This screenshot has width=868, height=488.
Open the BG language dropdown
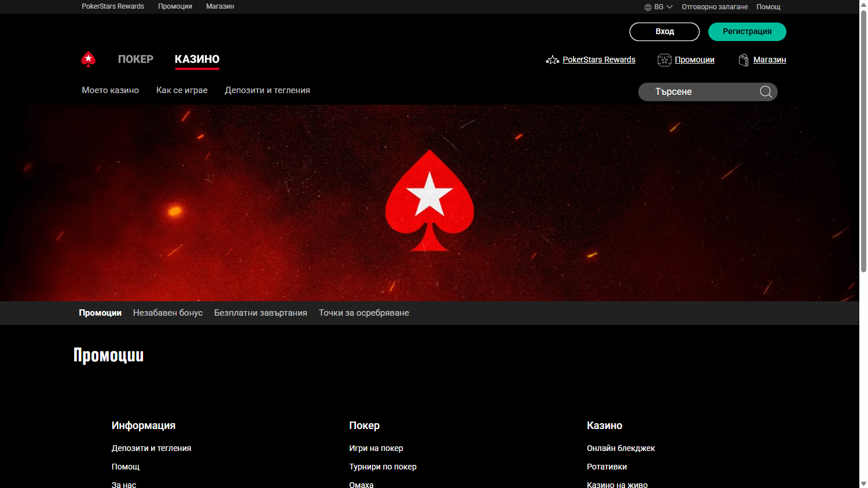pos(659,7)
